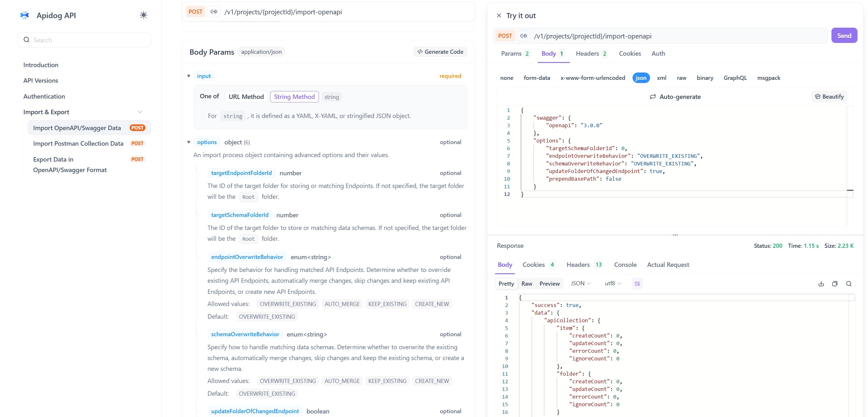Click the search magnifier icon in sidebar

point(27,40)
